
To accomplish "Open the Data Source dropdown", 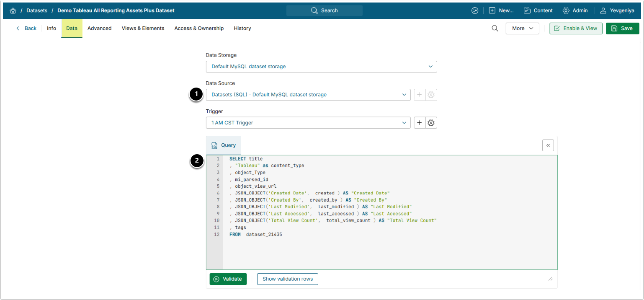I will (308, 95).
